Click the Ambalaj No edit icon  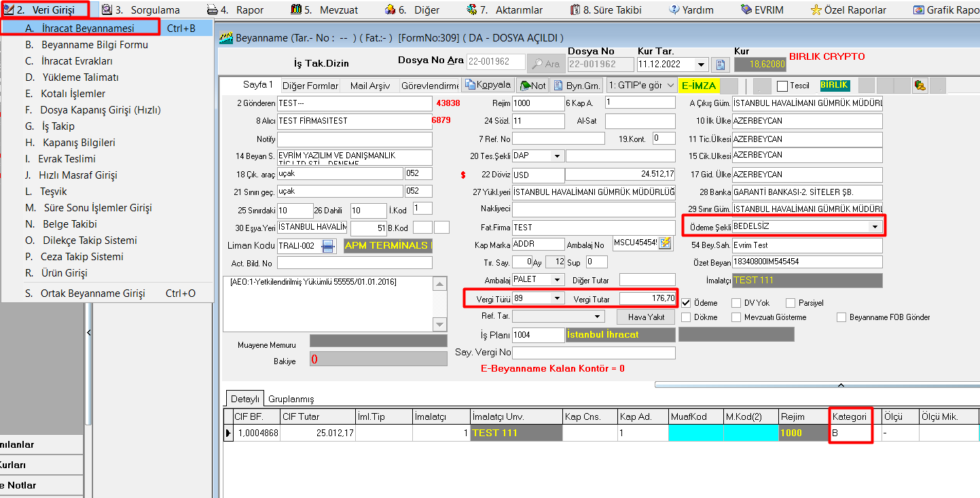[665, 243]
